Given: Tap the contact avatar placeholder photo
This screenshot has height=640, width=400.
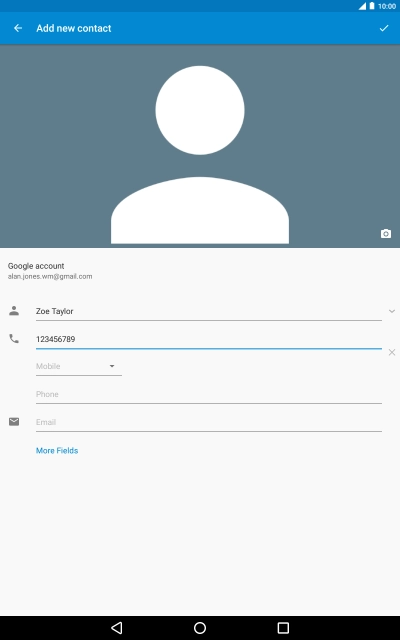Looking at the screenshot, I should pos(200,154).
